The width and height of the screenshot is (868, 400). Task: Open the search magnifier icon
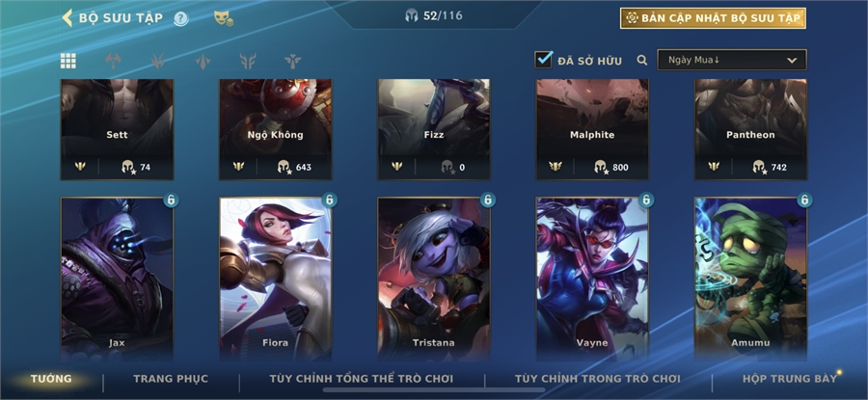pos(642,61)
